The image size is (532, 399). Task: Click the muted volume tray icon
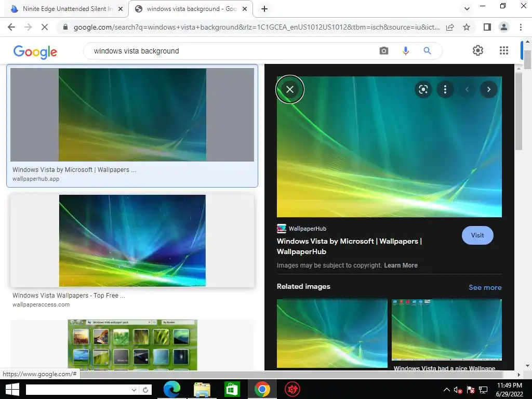[x=458, y=390]
